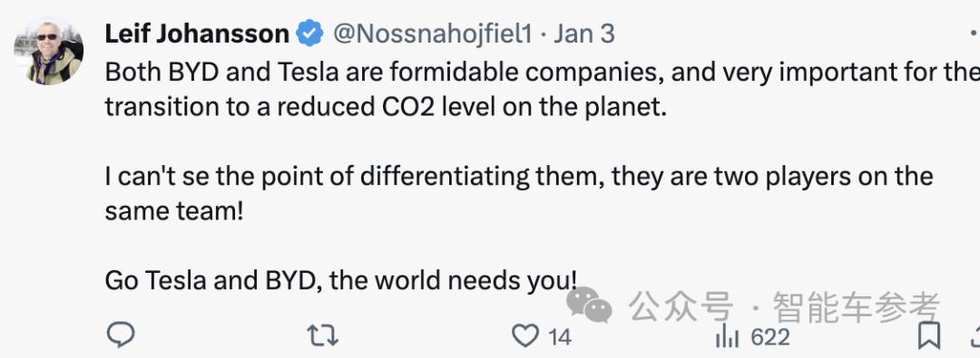
Task: Like the tweet via the heart icon
Action: click(525, 336)
